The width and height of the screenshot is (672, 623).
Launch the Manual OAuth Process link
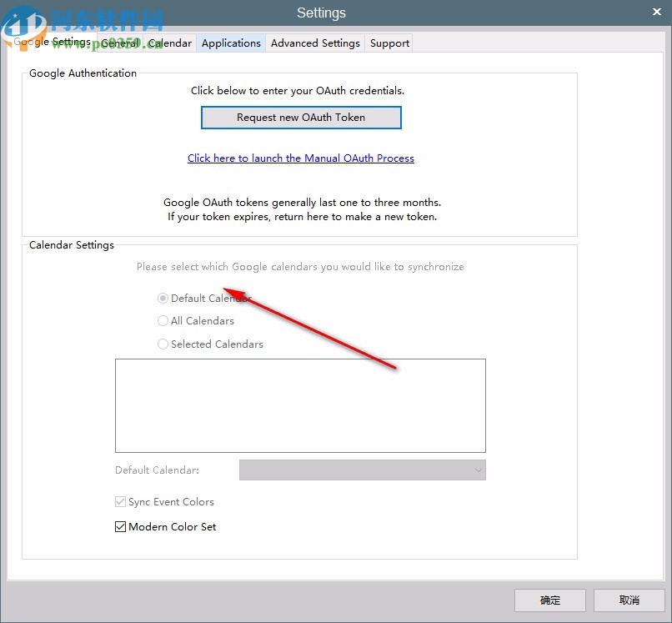point(301,158)
